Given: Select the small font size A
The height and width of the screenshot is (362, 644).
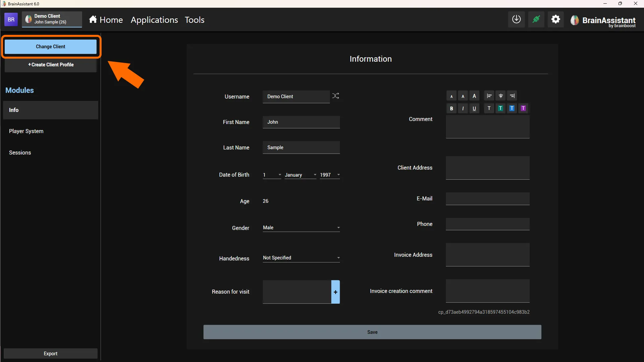Looking at the screenshot, I should pos(452,96).
